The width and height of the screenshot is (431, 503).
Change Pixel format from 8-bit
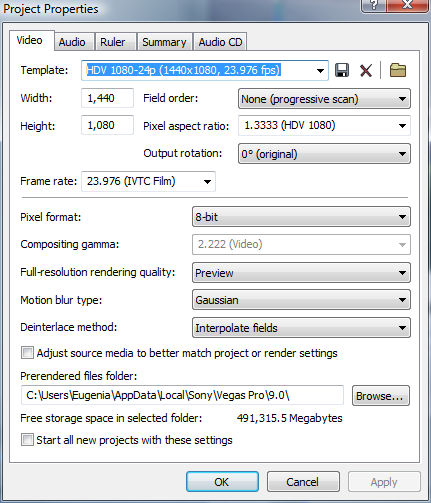[301, 217]
